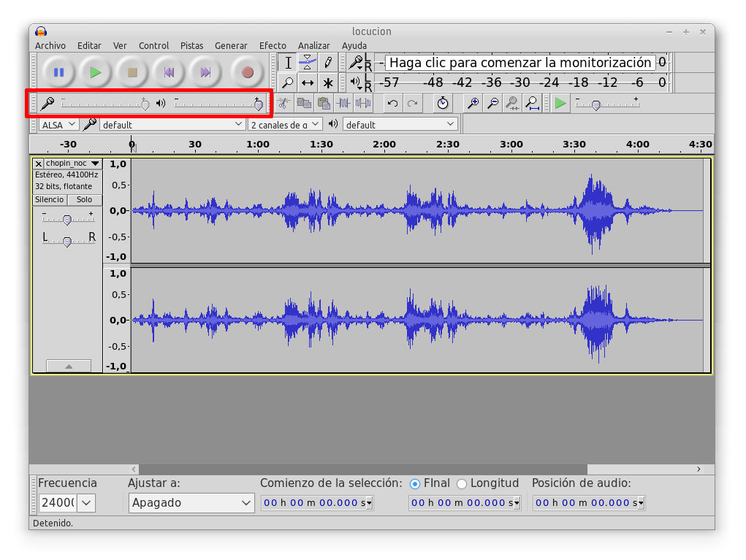Undo the last action
This screenshot has width=746, height=560.
click(392, 103)
